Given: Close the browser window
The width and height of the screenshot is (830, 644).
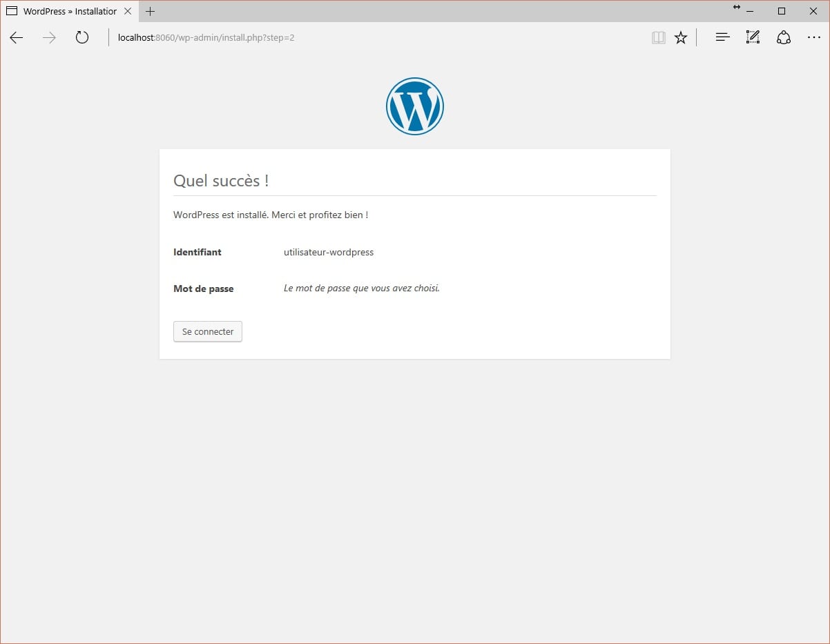Looking at the screenshot, I should tap(813, 11).
